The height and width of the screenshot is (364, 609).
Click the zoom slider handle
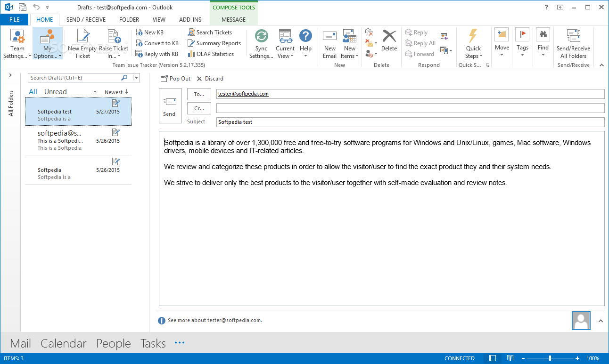[550, 358]
